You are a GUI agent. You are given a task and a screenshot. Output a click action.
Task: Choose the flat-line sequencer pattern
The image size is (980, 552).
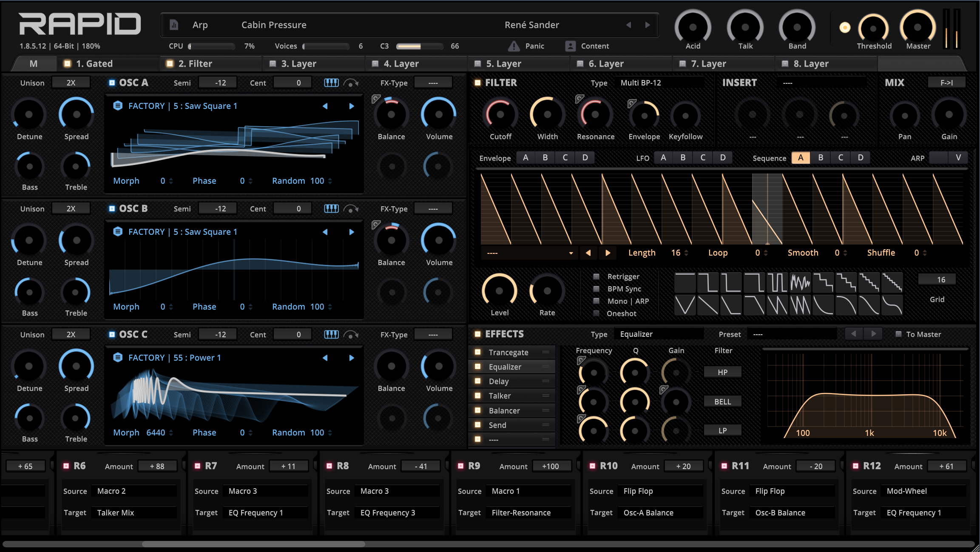pyautogui.click(x=685, y=283)
